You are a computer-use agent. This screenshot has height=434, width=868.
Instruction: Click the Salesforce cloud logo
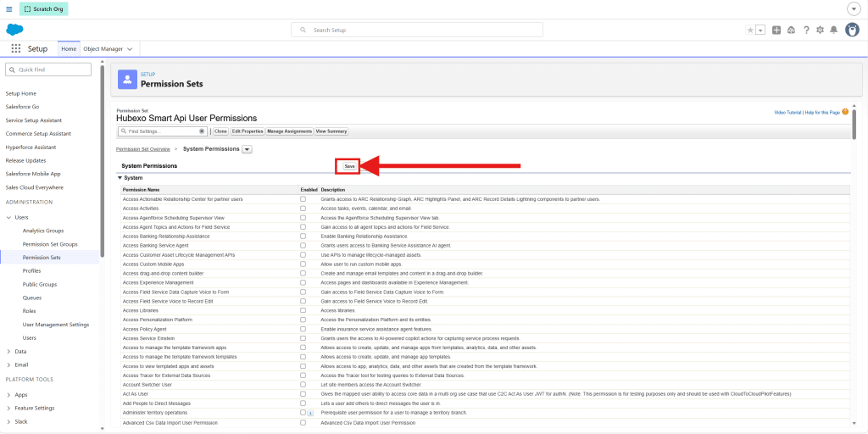tap(14, 30)
